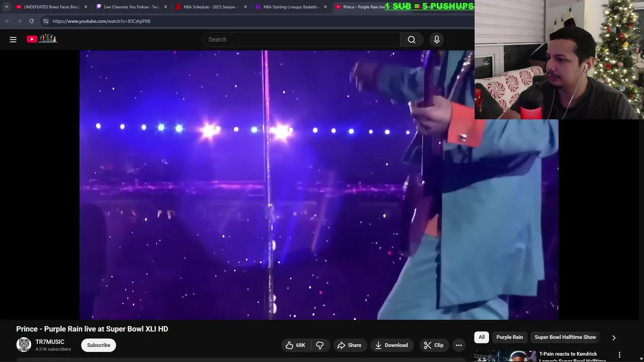Switch to the NBA Schedule 2025 Season tab
The width and height of the screenshot is (644, 362).
point(212,7)
